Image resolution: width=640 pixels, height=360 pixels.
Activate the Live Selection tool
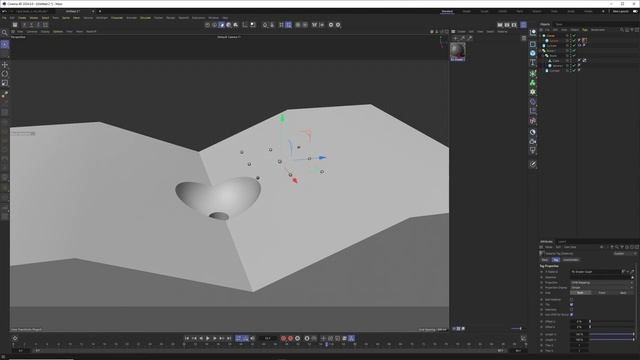coord(5,44)
